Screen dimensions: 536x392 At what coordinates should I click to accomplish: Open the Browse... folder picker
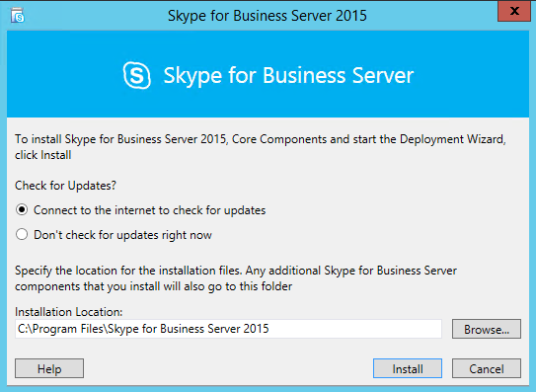[x=487, y=329]
